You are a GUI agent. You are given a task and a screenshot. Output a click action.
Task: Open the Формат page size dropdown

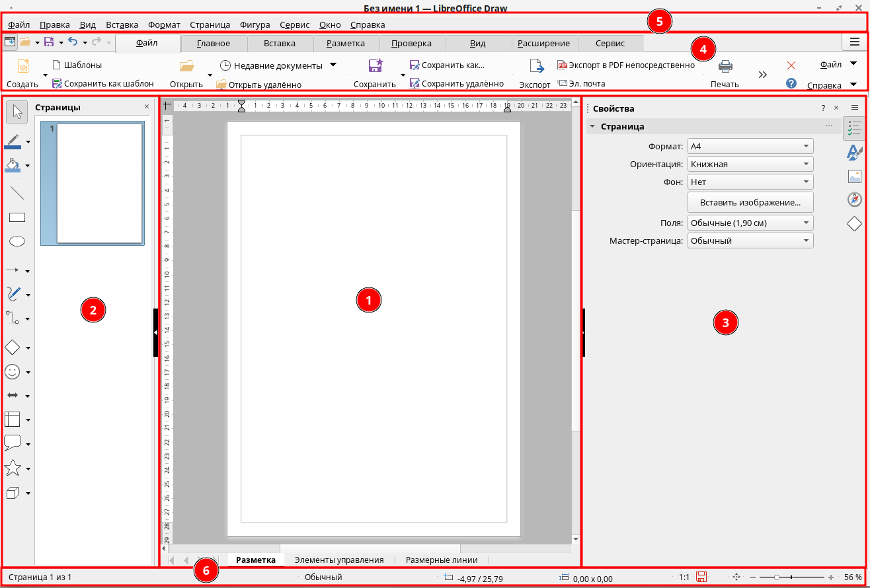750,146
